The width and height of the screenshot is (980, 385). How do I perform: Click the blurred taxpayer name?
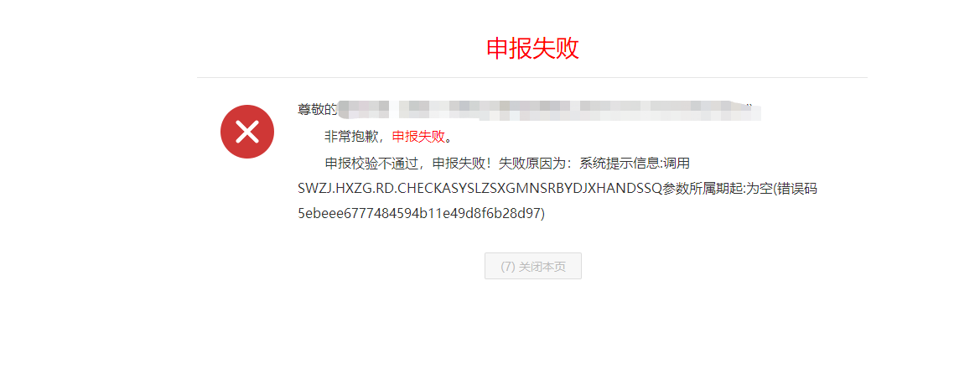tap(549, 109)
